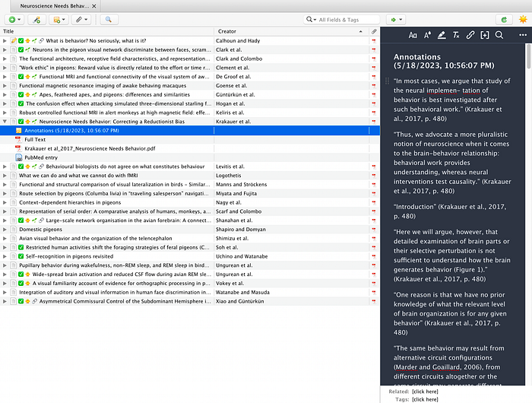This screenshot has height=403, width=532.
Task: Click green checkmark tag on confusion effect row
Action: pyautogui.click(x=21, y=103)
